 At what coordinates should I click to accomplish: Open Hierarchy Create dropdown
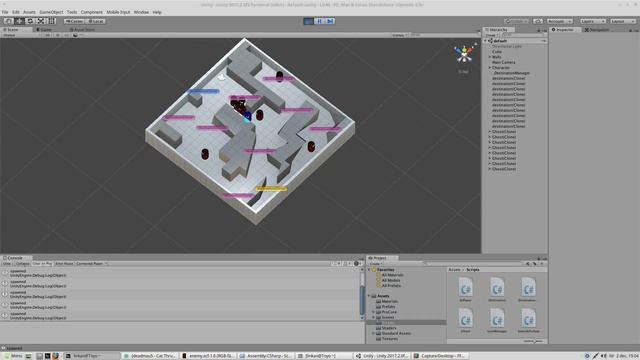click(491, 35)
